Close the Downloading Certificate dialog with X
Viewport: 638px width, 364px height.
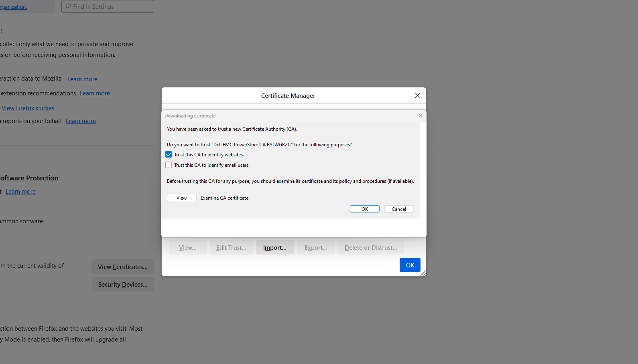pos(421,115)
